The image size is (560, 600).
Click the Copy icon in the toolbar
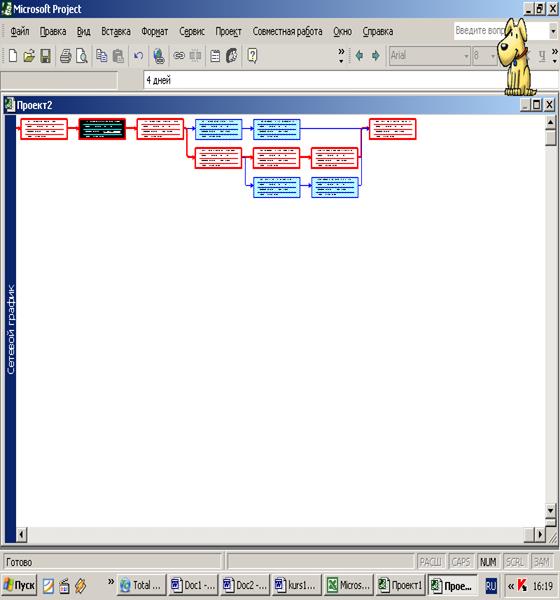pyautogui.click(x=101, y=56)
